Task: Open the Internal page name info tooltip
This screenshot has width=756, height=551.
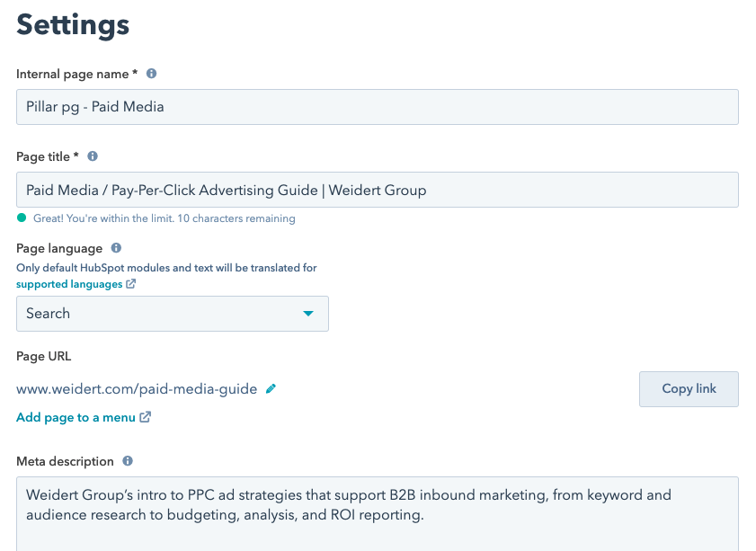Action: 150,74
